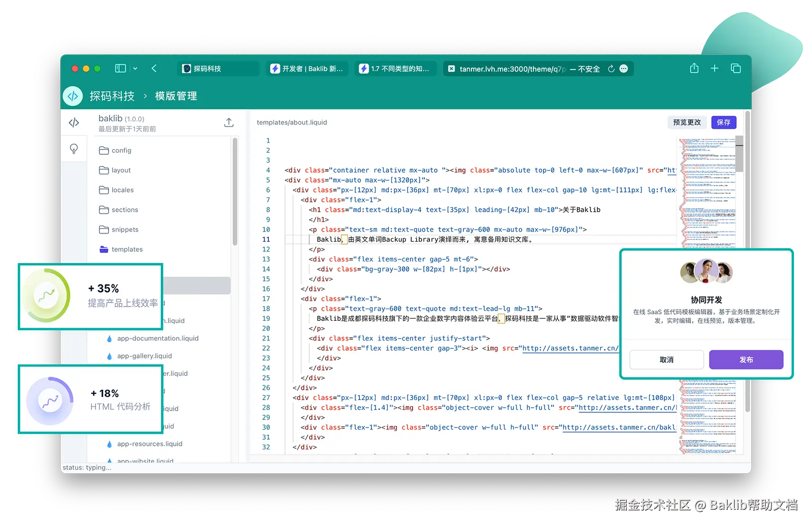This screenshot has height=526, width=812.
Task: Show the tab overview icon
Action: (735, 68)
